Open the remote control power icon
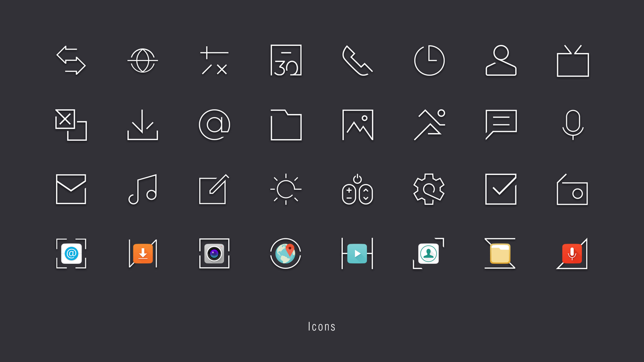 pyautogui.click(x=357, y=189)
